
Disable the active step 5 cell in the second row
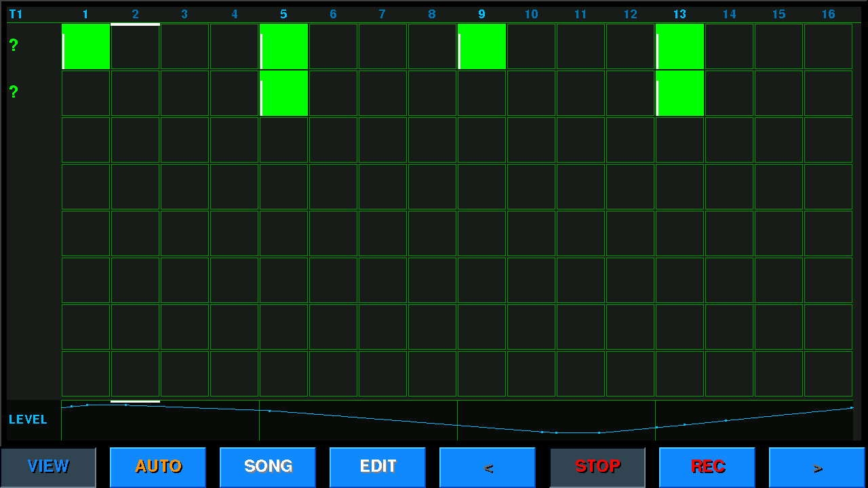[283, 93]
